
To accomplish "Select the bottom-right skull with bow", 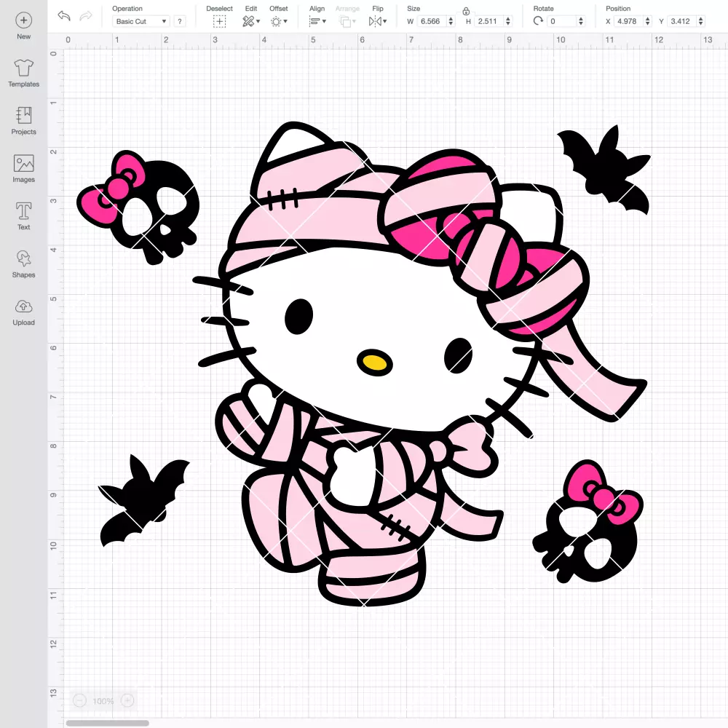I will pos(588,521).
